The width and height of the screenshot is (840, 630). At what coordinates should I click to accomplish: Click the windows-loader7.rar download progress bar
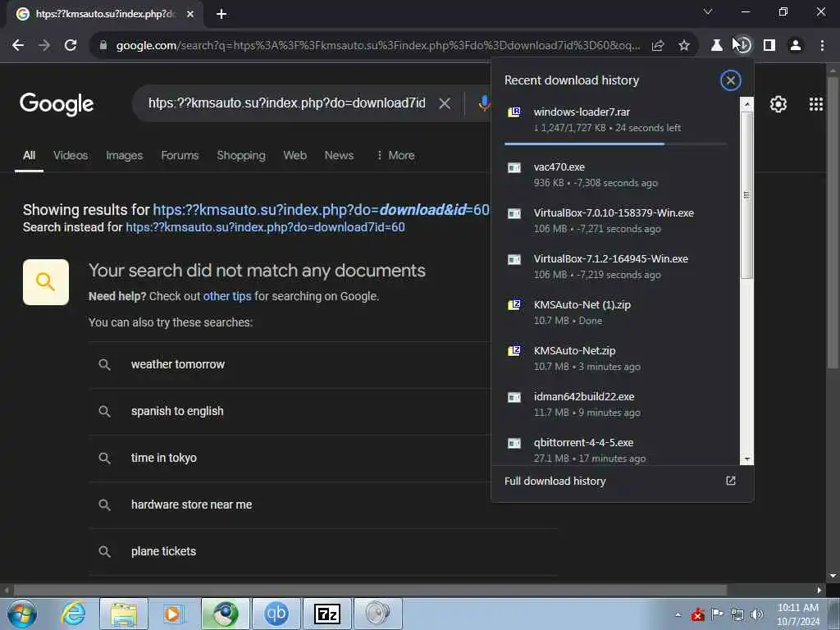(x=615, y=144)
